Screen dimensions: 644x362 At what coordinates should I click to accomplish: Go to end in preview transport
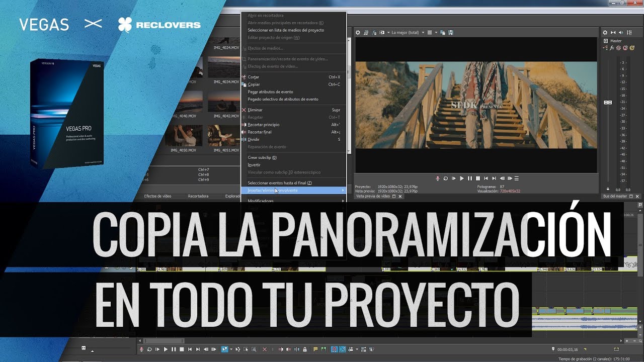pos(494,178)
